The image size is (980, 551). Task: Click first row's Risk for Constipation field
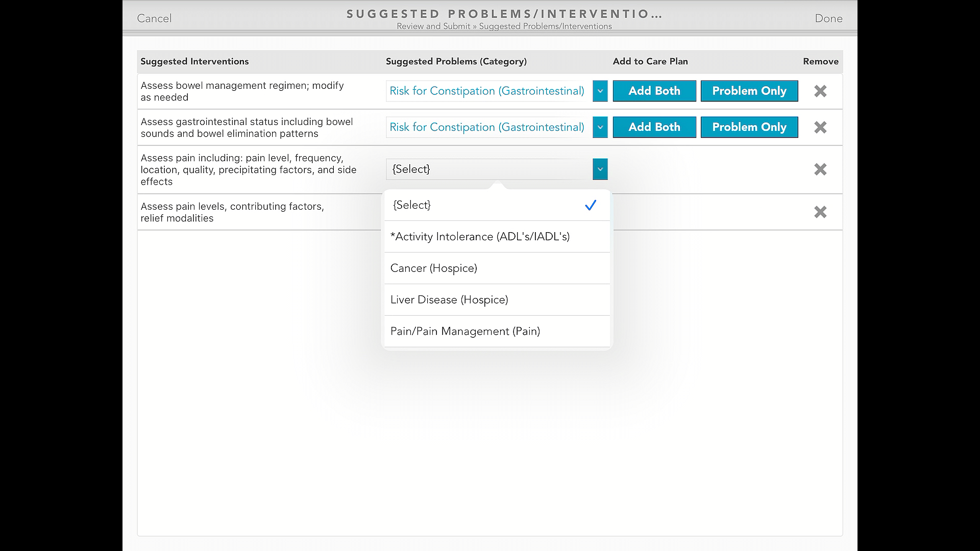(486, 91)
